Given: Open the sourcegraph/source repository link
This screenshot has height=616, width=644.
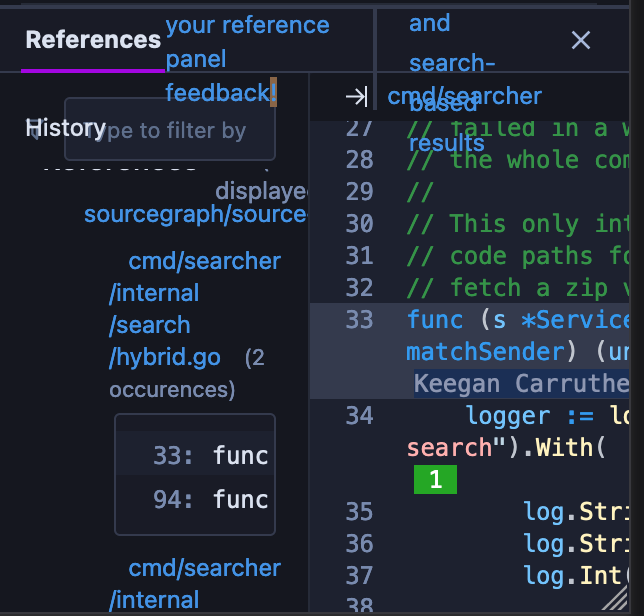Looking at the screenshot, I should click(196, 214).
